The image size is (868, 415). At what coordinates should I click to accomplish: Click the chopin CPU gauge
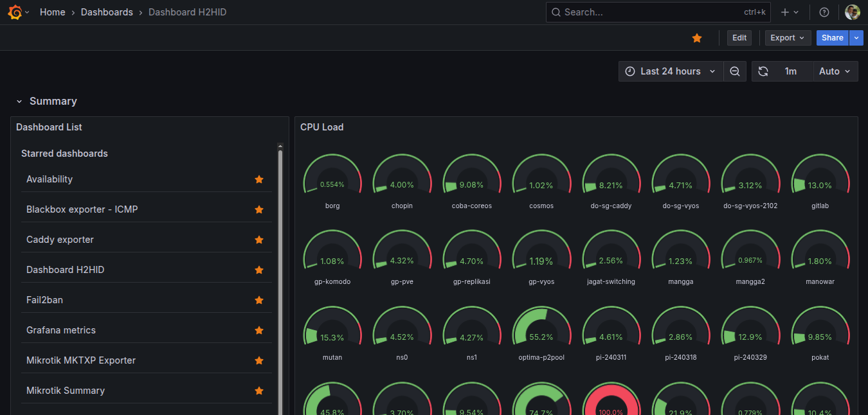[x=402, y=175]
